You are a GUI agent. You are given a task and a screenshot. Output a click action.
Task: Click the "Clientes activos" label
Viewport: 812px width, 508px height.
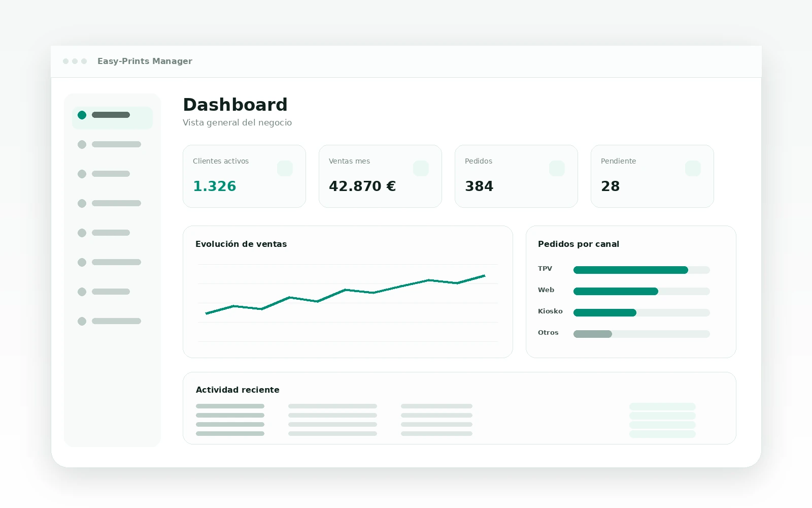pyautogui.click(x=221, y=161)
